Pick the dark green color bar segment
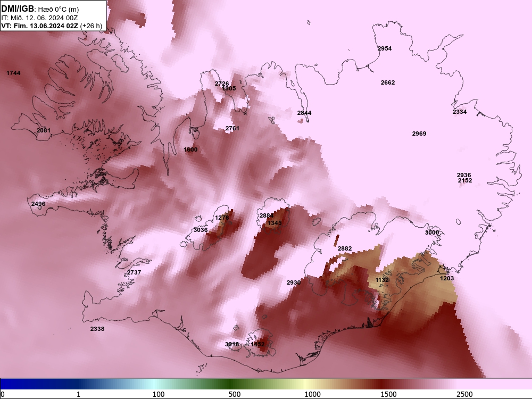 tap(231, 384)
